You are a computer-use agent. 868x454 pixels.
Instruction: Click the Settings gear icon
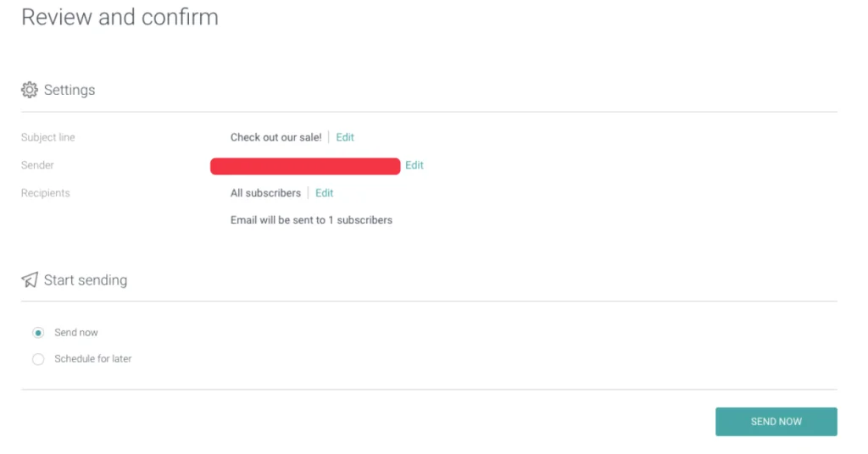[x=30, y=90]
